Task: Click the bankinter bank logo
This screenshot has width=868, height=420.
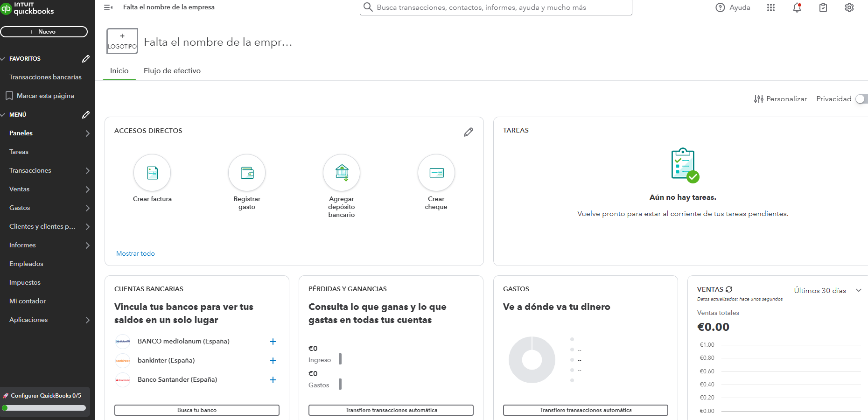Action: [123, 361]
